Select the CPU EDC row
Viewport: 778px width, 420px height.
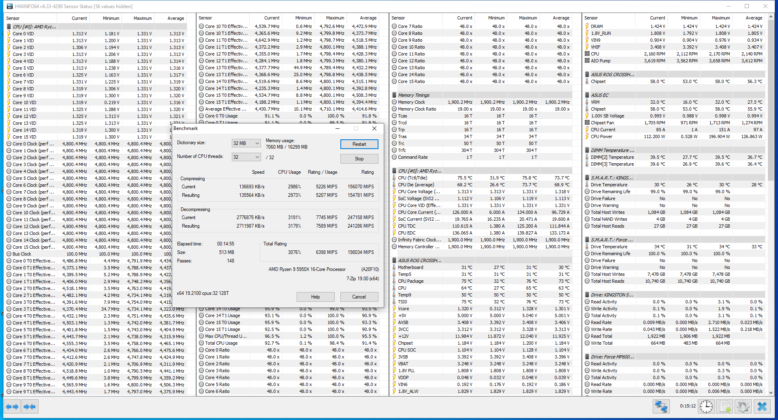[x=482, y=233]
